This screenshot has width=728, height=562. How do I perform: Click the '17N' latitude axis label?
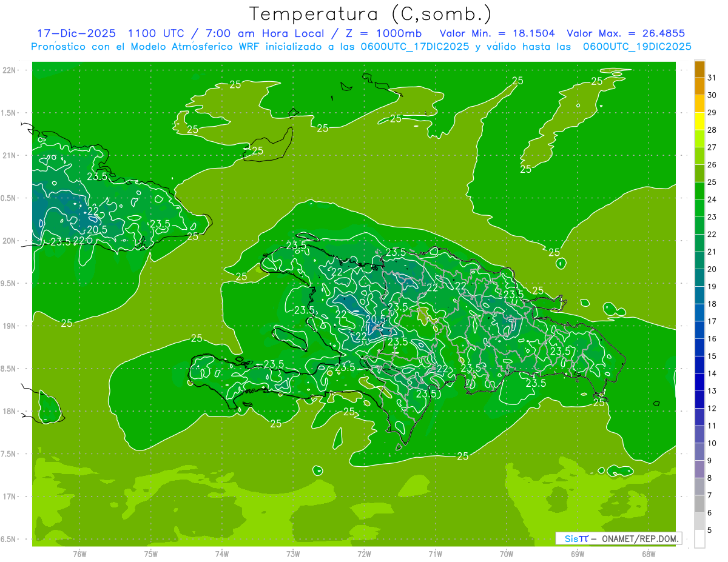(x=10, y=497)
